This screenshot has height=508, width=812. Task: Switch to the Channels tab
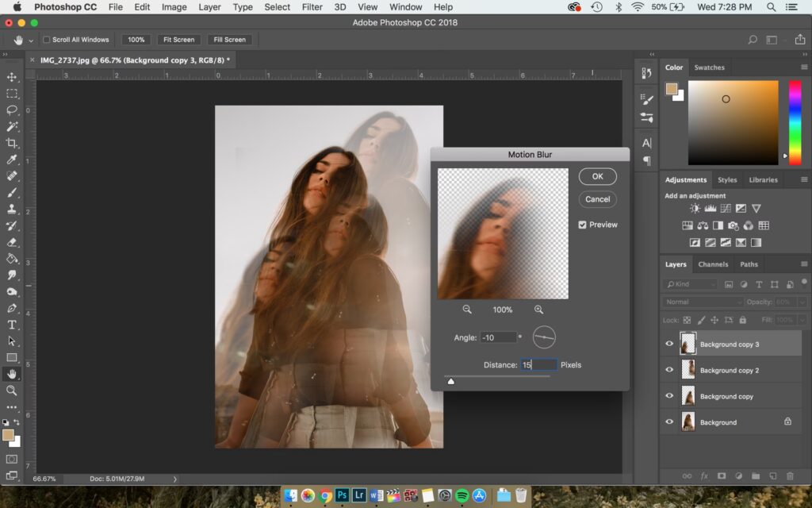click(x=713, y=264)
